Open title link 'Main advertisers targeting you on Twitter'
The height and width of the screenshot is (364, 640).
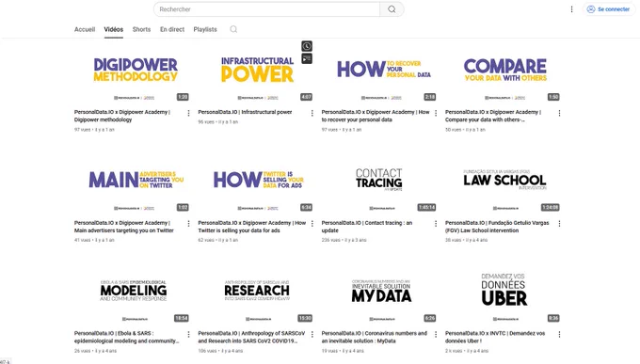tap(123, 227)
